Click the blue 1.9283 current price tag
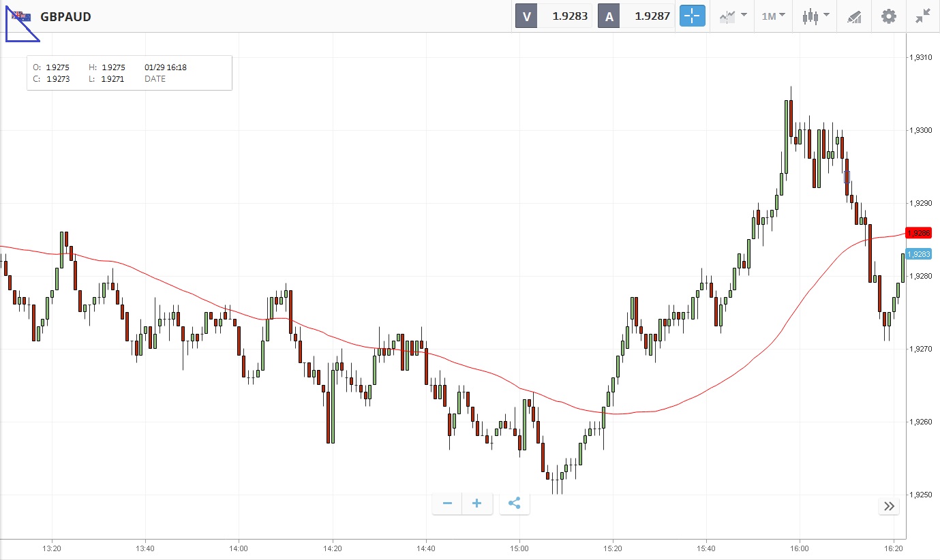 click(918, 254)
